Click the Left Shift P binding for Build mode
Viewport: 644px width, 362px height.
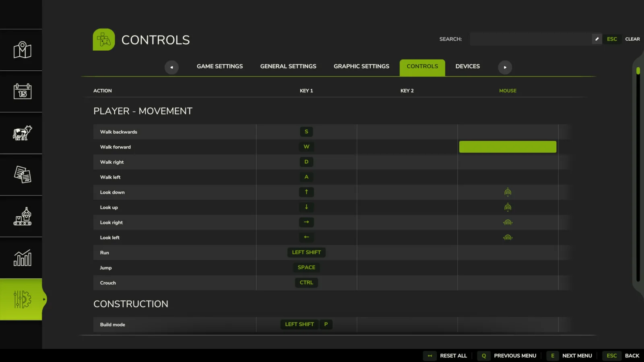[306, 324]
